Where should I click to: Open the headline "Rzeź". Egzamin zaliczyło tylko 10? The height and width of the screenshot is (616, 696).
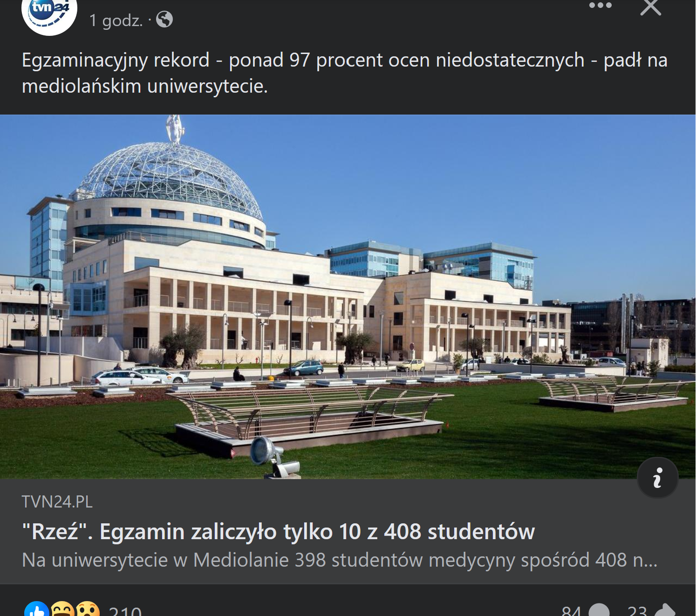279,532
